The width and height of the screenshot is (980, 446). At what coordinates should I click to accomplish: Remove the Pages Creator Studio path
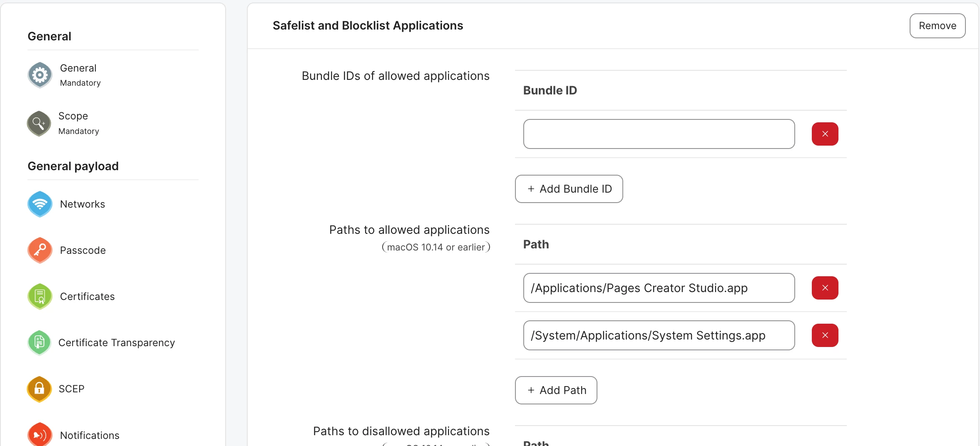coord(824,288)
